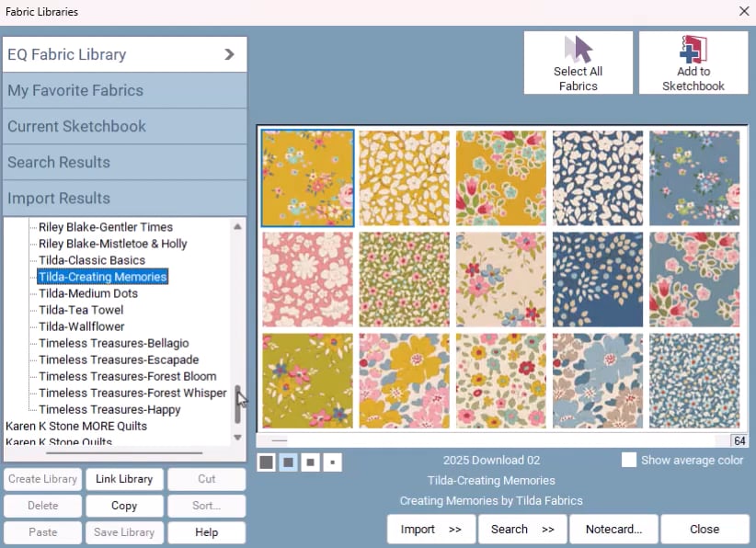Open the Search Results section

pos(124,163)
